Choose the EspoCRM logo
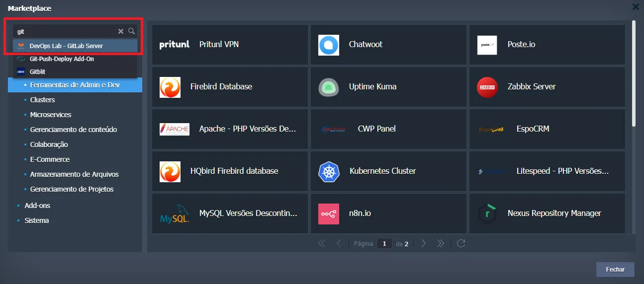644x284 pixels. point(491,129)
